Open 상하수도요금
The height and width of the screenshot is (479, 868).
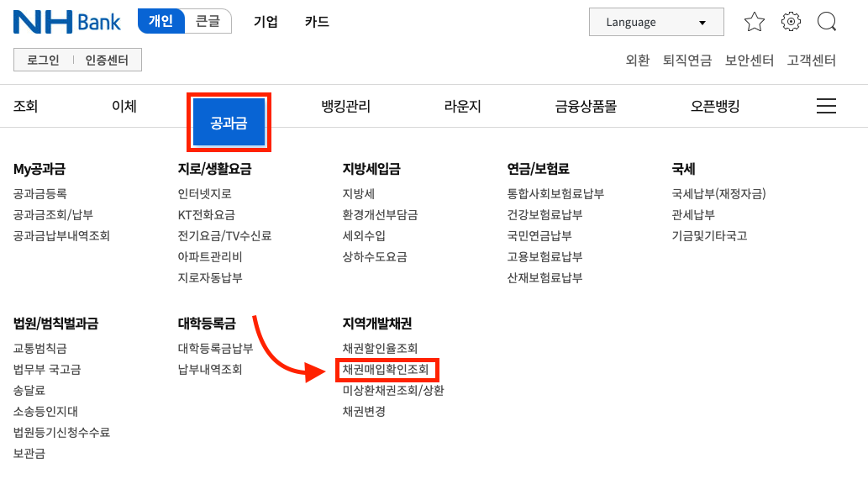(x=375, y=257)
